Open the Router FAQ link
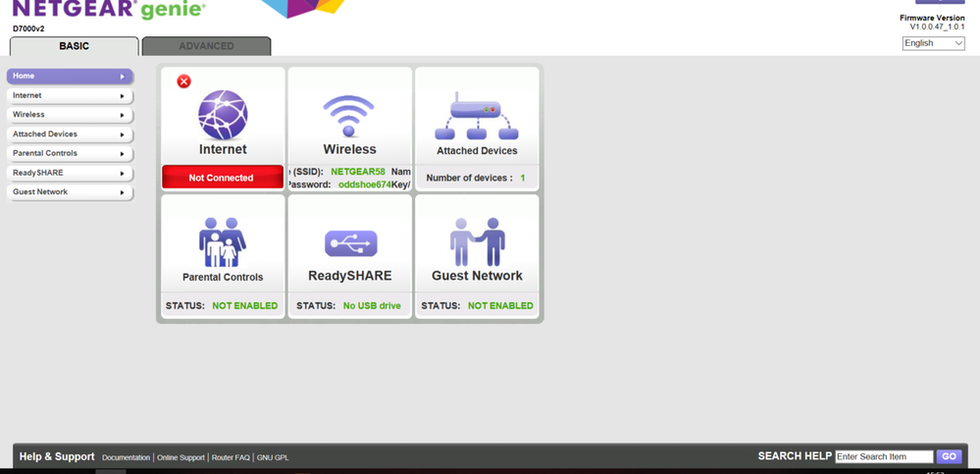The image size is (980, 474). 231,457
